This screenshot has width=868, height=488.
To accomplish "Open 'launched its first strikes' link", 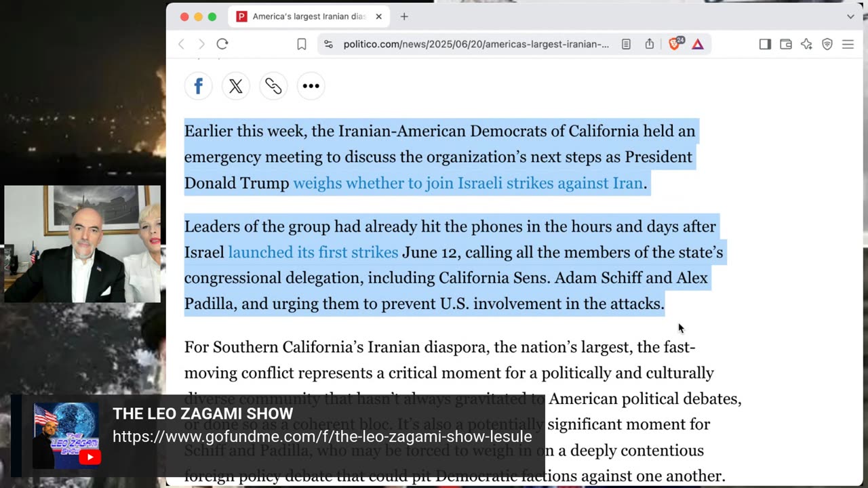I will [x=313, y=252].
